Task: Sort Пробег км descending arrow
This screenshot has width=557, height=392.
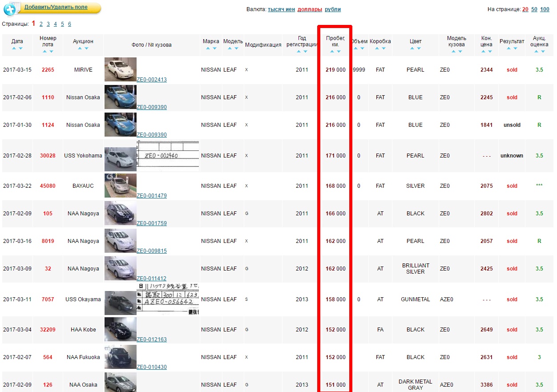Action: 339,51
